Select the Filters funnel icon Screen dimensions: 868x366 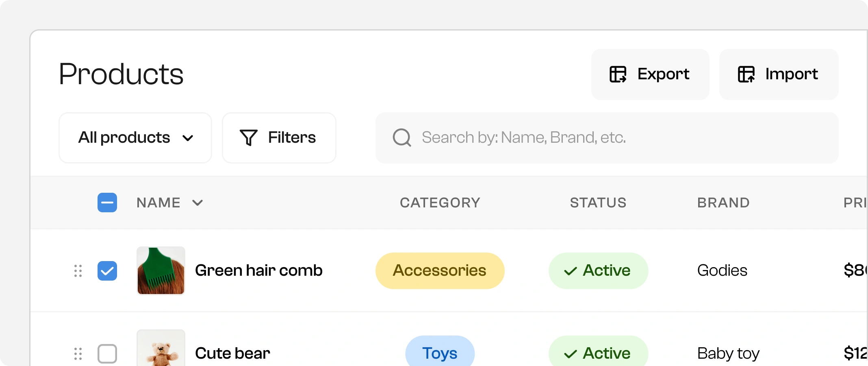(x=248, y=137)
